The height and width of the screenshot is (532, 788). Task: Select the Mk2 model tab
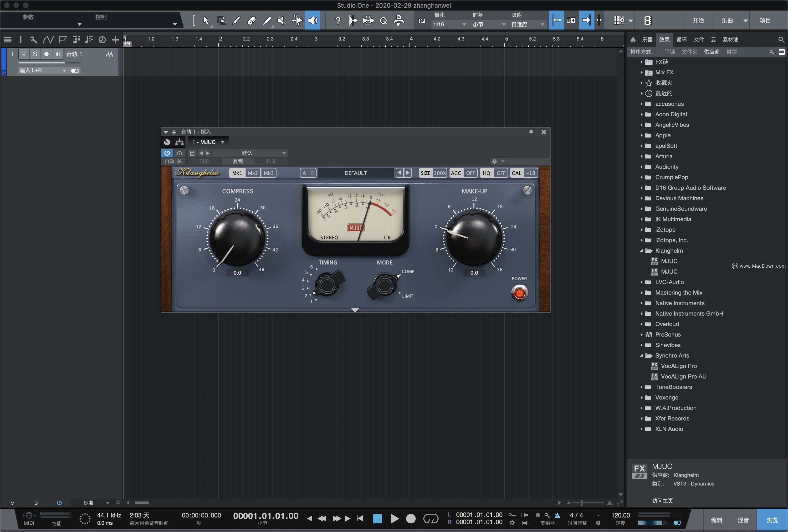tap(253, 173)
